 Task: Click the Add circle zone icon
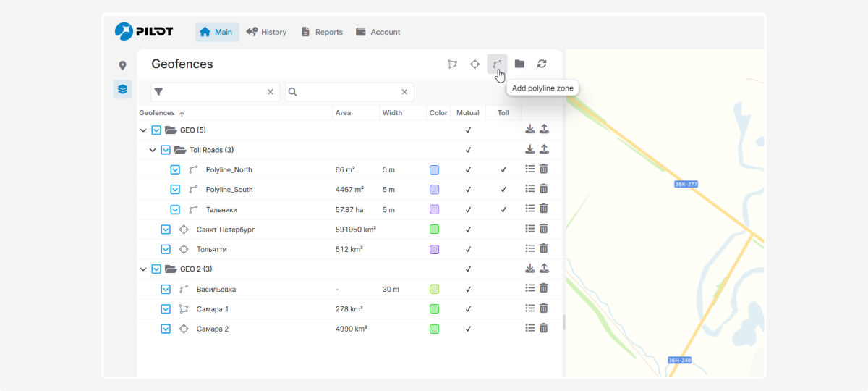coord(475,64)
